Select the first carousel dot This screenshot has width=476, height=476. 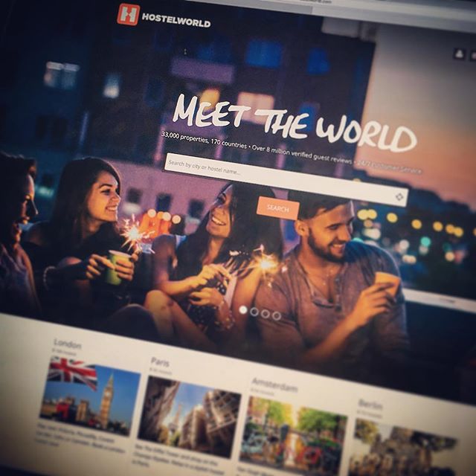coord(243,310)
